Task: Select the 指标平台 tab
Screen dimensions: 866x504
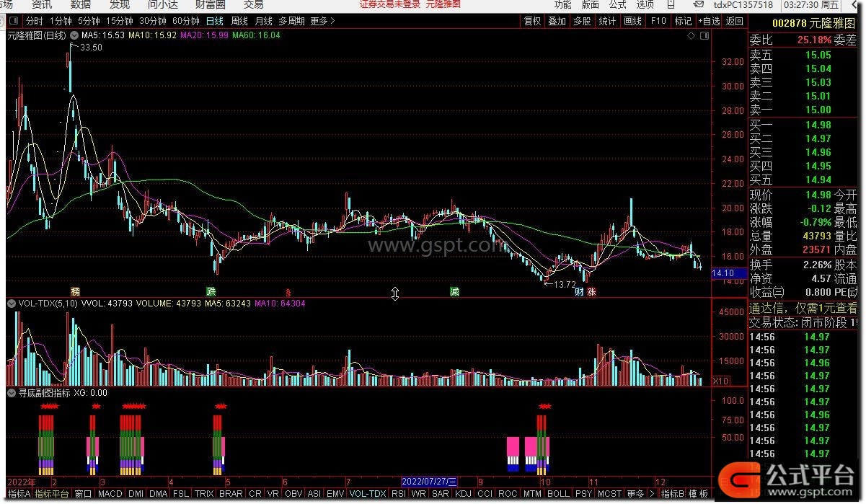Action: 52,494
